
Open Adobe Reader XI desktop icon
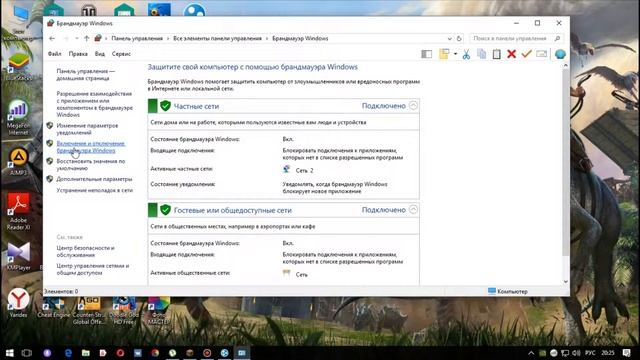click(x=18, y=211)
